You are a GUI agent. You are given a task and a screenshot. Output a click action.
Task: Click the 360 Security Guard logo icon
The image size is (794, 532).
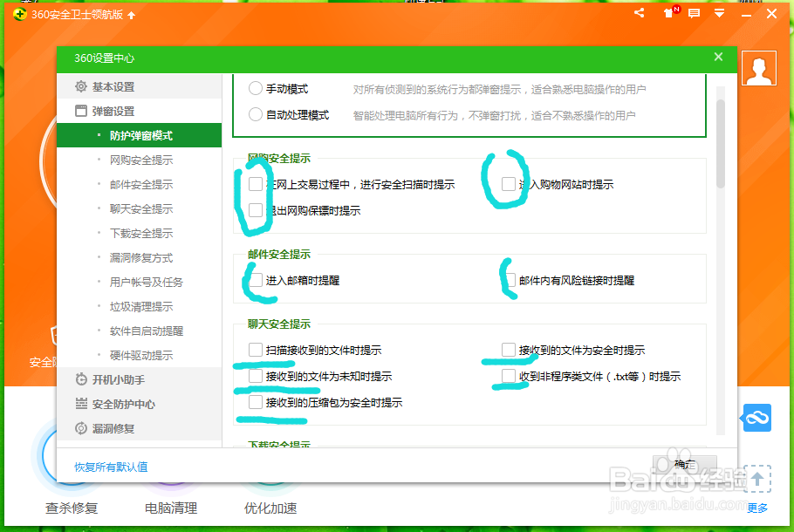(19, 14)
